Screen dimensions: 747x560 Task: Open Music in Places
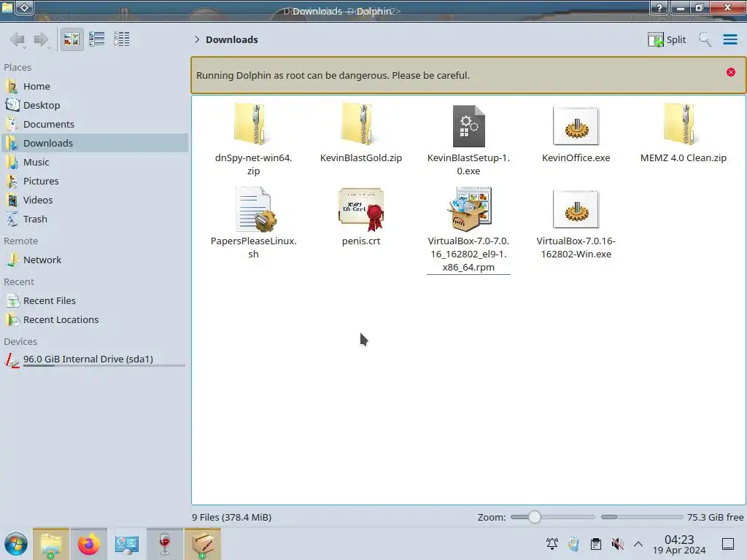coord(94,163)
